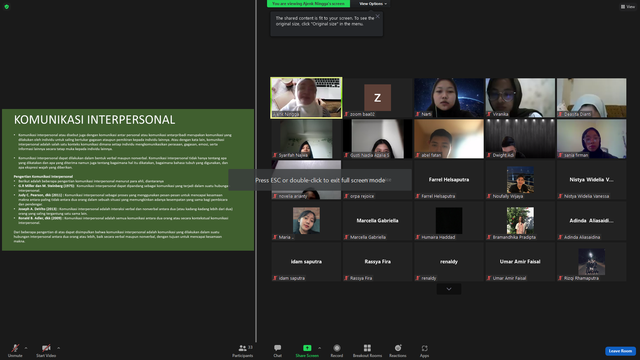Open Zoom Apps
Image resolution: width=640 pixels, height=360 pixels.
coord(424,351)
